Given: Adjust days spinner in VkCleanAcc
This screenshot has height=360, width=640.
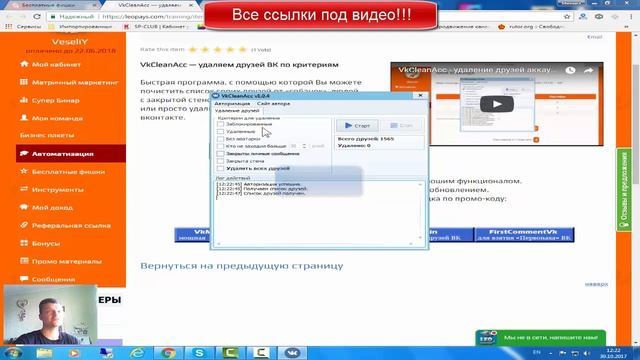Looking at the screenshot, I should [304, 146].
